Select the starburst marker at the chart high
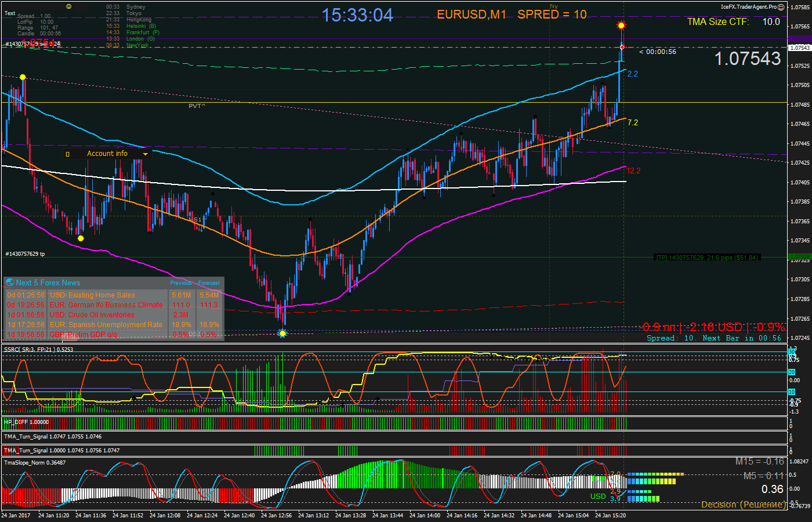The height and width of the screenshot is (522, 812). tap(621, 26)
